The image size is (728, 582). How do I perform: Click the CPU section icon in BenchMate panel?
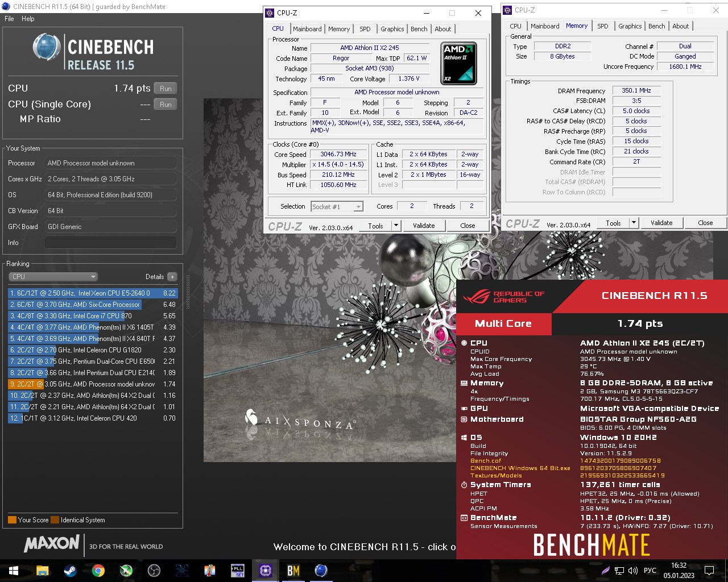(464, 343)
